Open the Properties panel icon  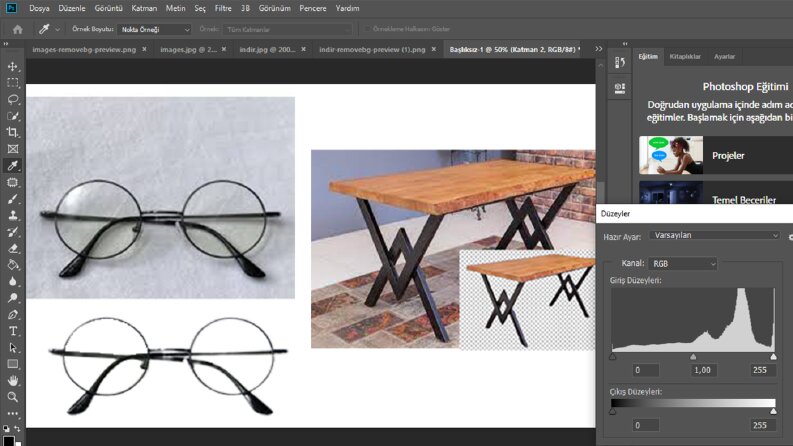(620, 88)
